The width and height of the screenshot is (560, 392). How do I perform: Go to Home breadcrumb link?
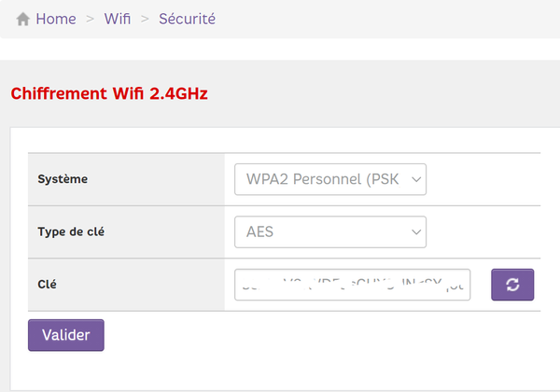(x=56, y=19)
